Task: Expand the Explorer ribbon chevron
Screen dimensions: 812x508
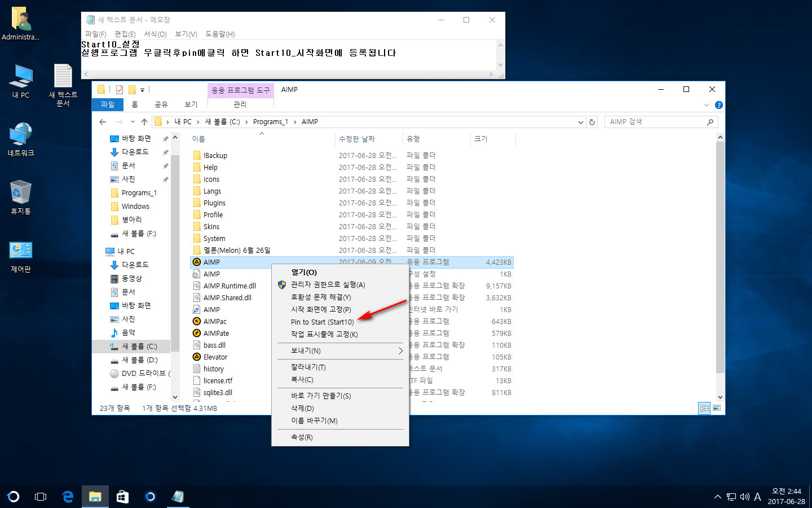Action: pos(707,105)
